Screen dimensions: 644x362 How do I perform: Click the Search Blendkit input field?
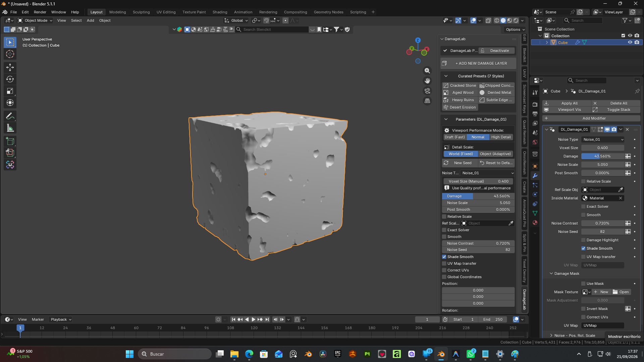(272, 29)
